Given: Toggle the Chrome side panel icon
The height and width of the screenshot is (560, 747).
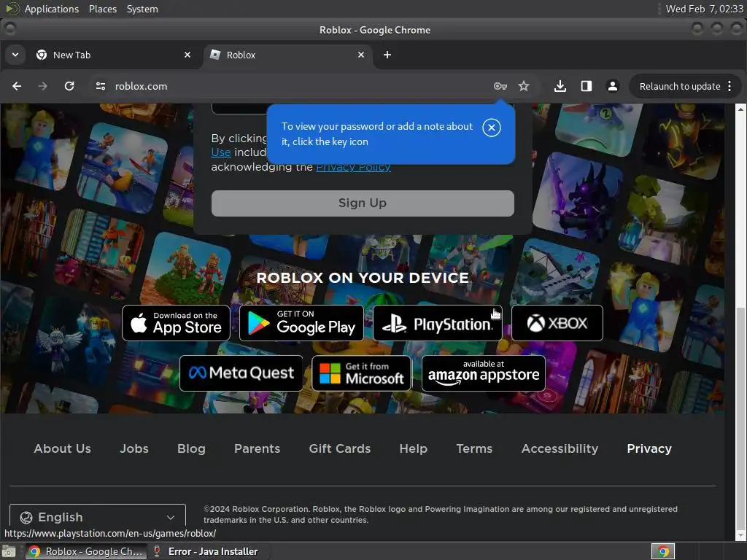Looking at the screenshot, I should [x=587, y=86].
